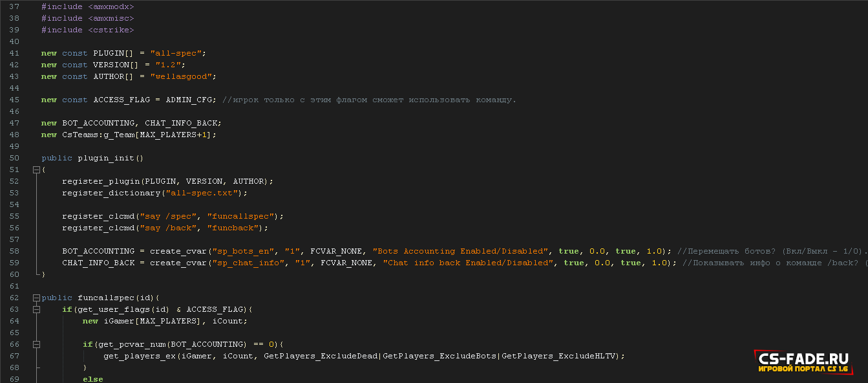
Task: Collapse the plugin_init function body fold marker
Action: click(36, 170)
